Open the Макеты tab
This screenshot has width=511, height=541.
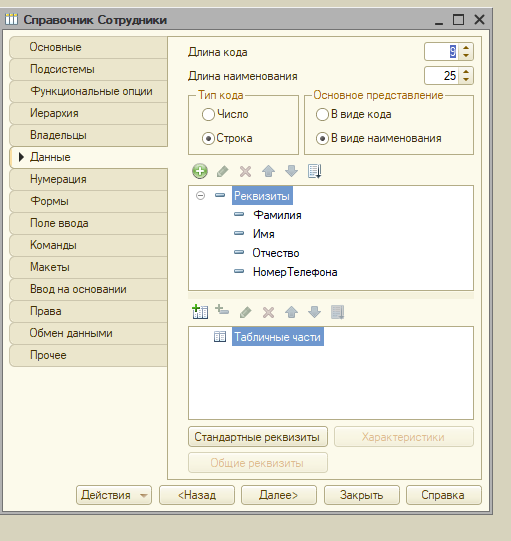[89, 267]
